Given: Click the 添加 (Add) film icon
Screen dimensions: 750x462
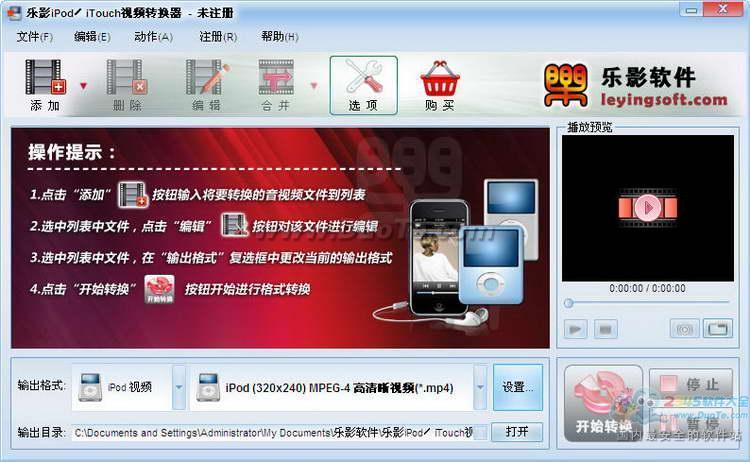Looking at the screenshot, I should (45, 77).
